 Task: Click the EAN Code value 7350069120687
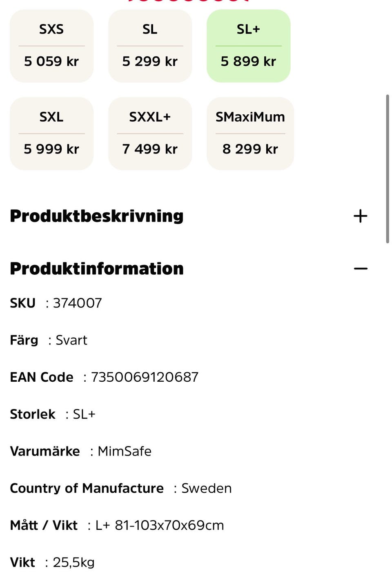pos(145,377)
